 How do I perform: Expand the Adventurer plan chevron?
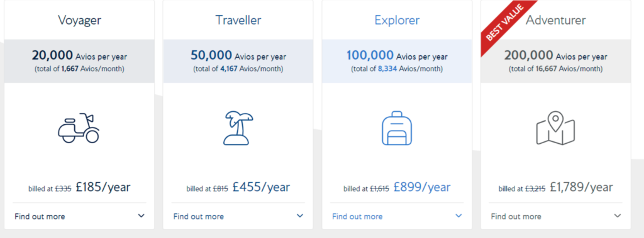pos(618,216)
